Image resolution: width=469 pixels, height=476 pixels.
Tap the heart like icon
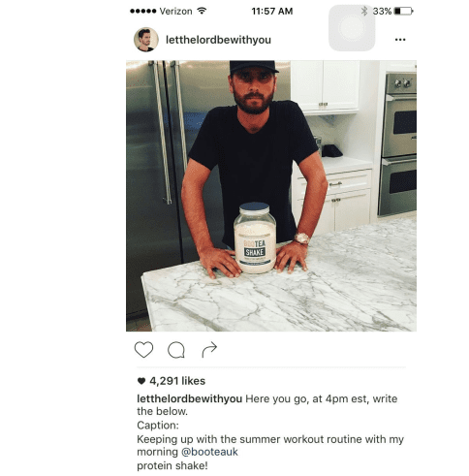tap(143, 350)
